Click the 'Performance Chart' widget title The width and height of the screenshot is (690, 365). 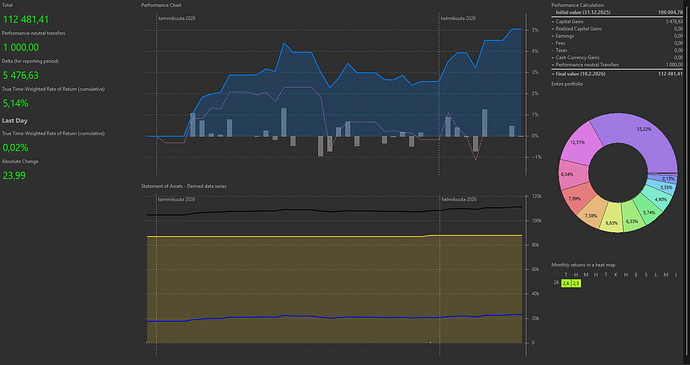pos(161,5)
